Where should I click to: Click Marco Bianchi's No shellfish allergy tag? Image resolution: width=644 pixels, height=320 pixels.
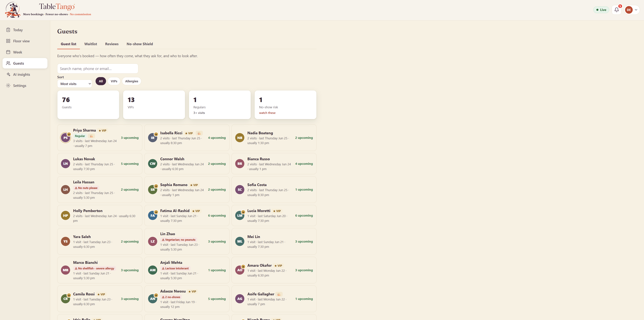95,268
